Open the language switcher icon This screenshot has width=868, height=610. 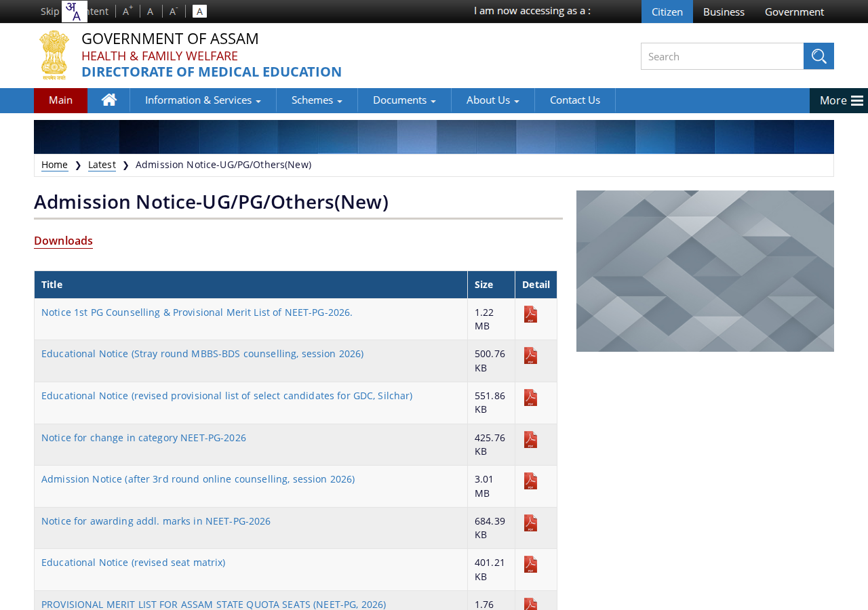pos(75,12)
